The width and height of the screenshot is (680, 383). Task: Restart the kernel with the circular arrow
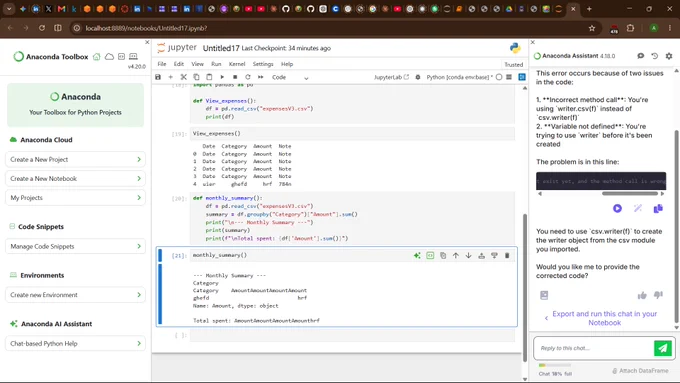[248, 77]
